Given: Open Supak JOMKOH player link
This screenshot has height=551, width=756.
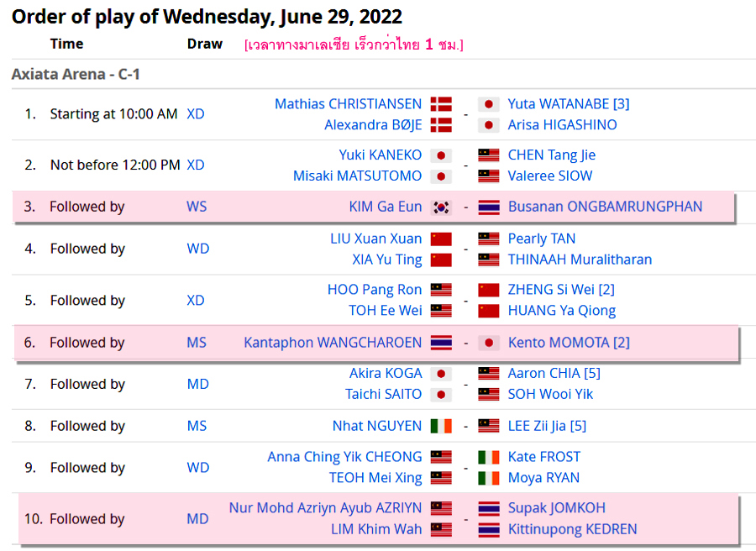Looking at the screenshot, I should point(556,508).
